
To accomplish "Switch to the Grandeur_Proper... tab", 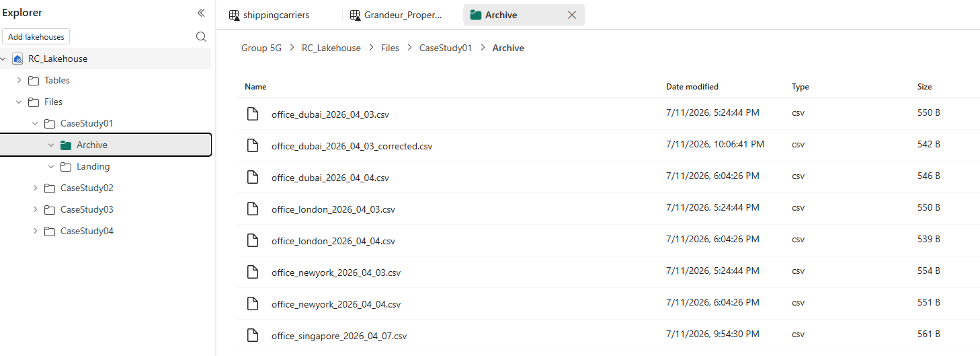I will tap(402, 15).
